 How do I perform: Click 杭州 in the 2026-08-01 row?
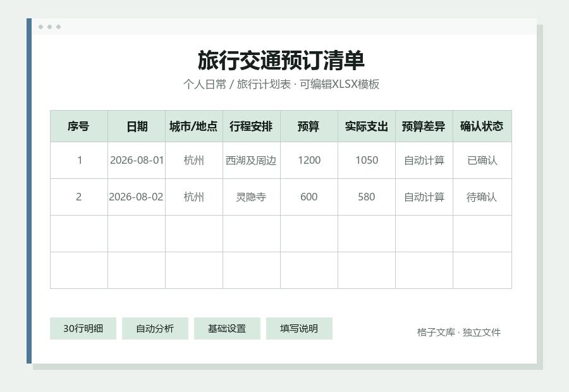[194, 161]
